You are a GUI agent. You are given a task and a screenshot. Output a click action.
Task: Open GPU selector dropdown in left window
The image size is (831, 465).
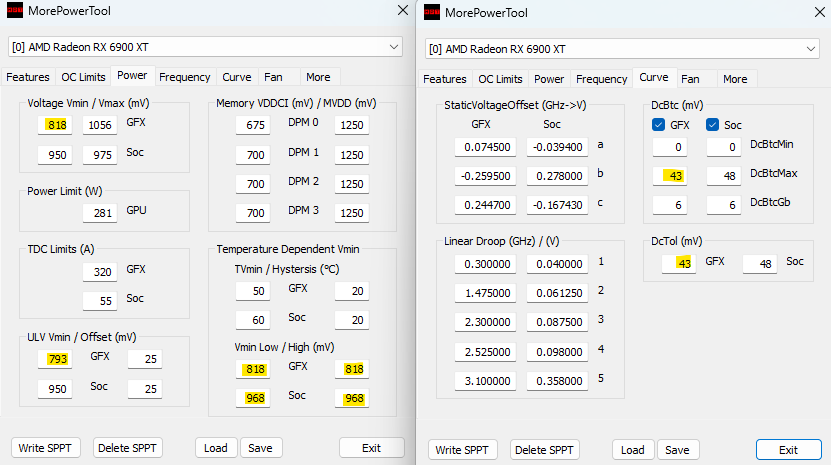pos(205,47)
